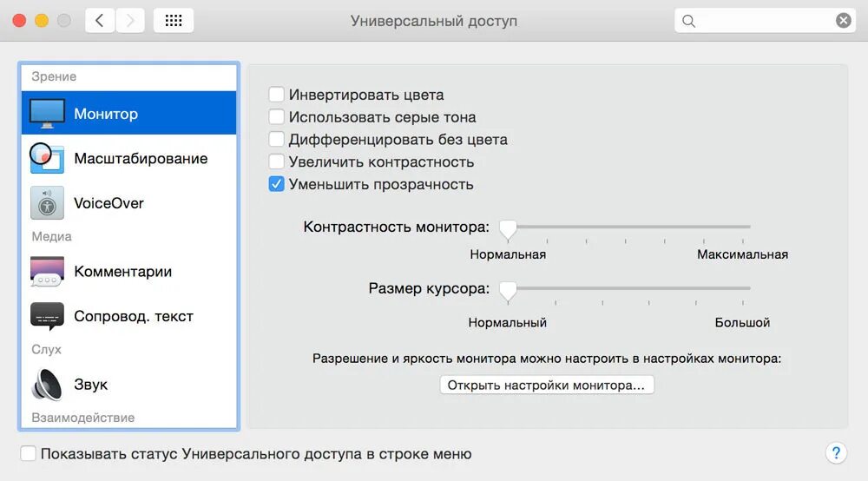This screenshot has height=481, width=868.
Task: Open help with the question mark button
Action: click(x=836, y=453)
